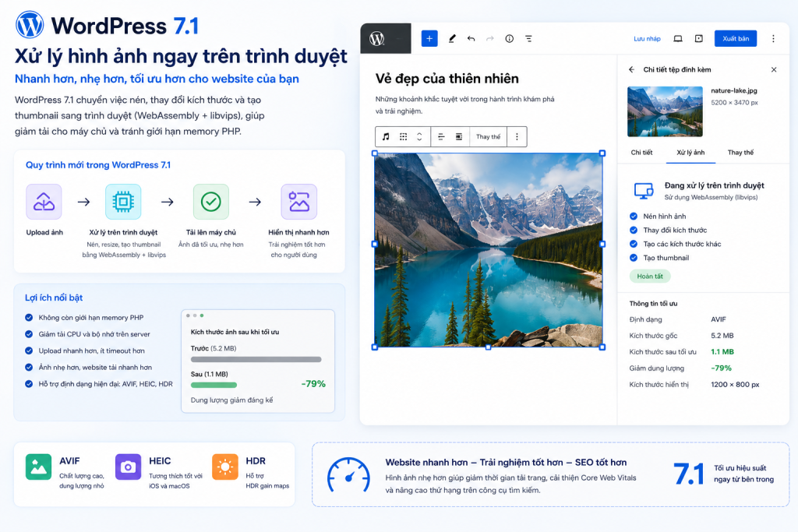Viewport: 798px width, 532px height.
Task: Click the -79% value in Giảm dung lượng row
Action: 721,368
